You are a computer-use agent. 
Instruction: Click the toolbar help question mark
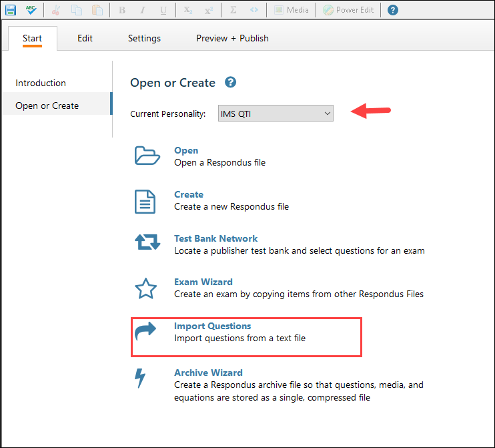coord(393,10)
